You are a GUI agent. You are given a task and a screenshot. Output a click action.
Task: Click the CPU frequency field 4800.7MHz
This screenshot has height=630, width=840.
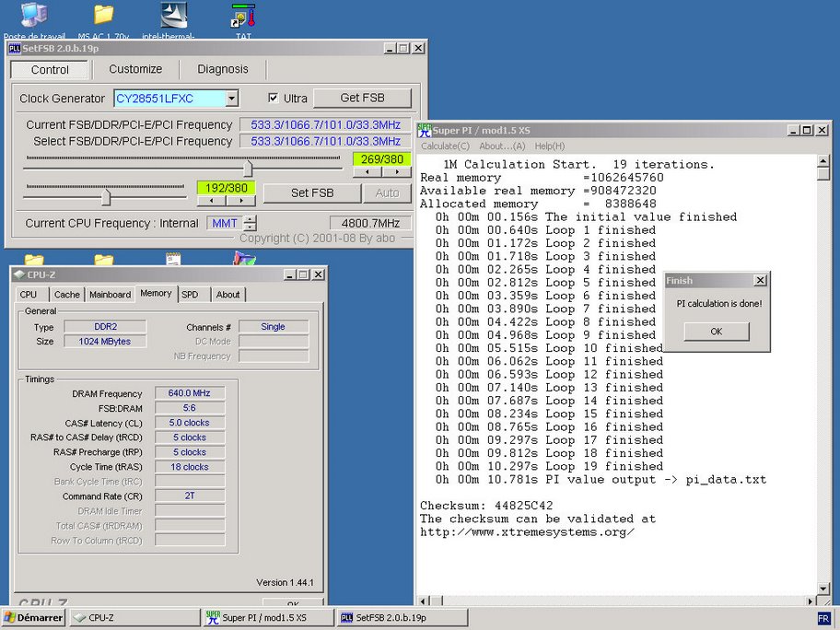[x=370, y=224]
